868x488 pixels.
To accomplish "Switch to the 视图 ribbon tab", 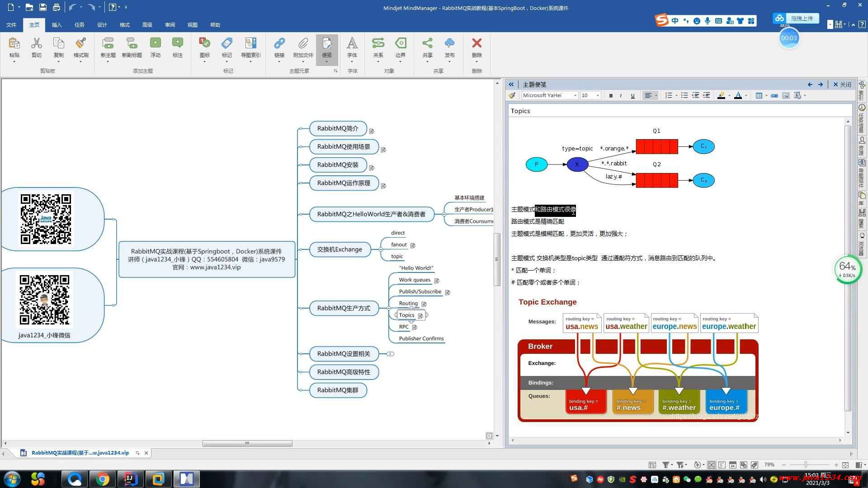I will (192, 25).
